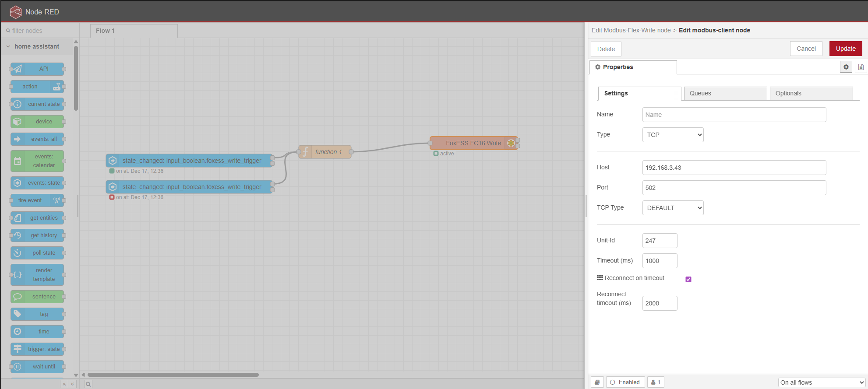The height and width of the screenshot is (389, 868).
Task: Click the Host input field
Action: click(x=734, y=168)
